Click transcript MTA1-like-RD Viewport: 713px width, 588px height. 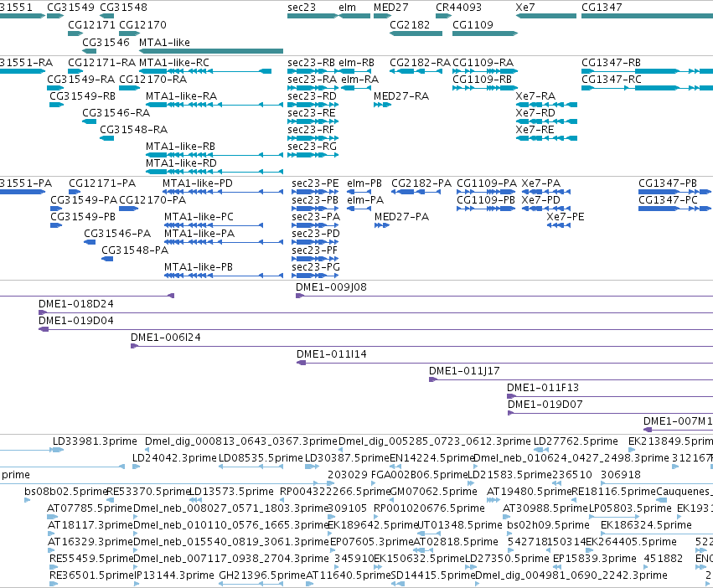click(x=214, y=172)
